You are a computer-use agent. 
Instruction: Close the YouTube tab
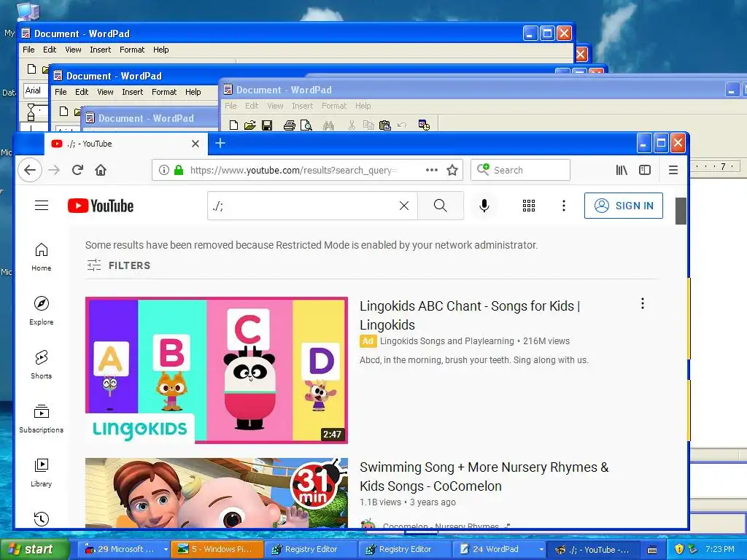[x=196, y=144]
